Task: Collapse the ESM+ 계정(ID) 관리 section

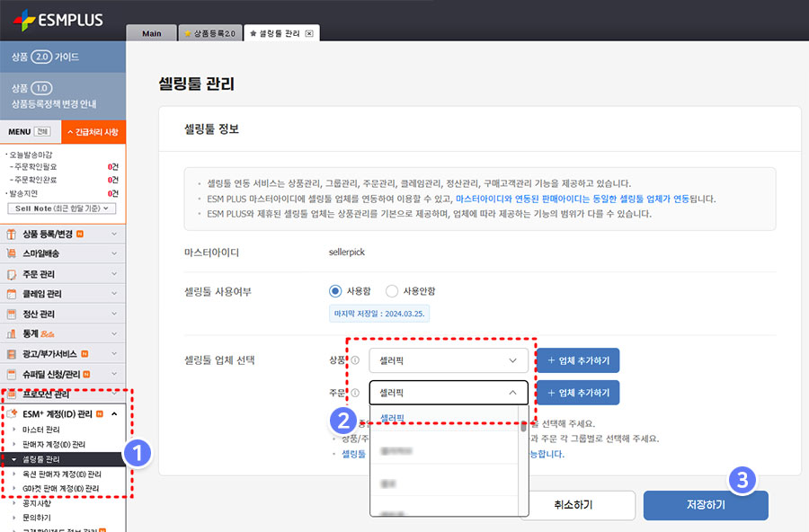Action: [x=114, y=414]
